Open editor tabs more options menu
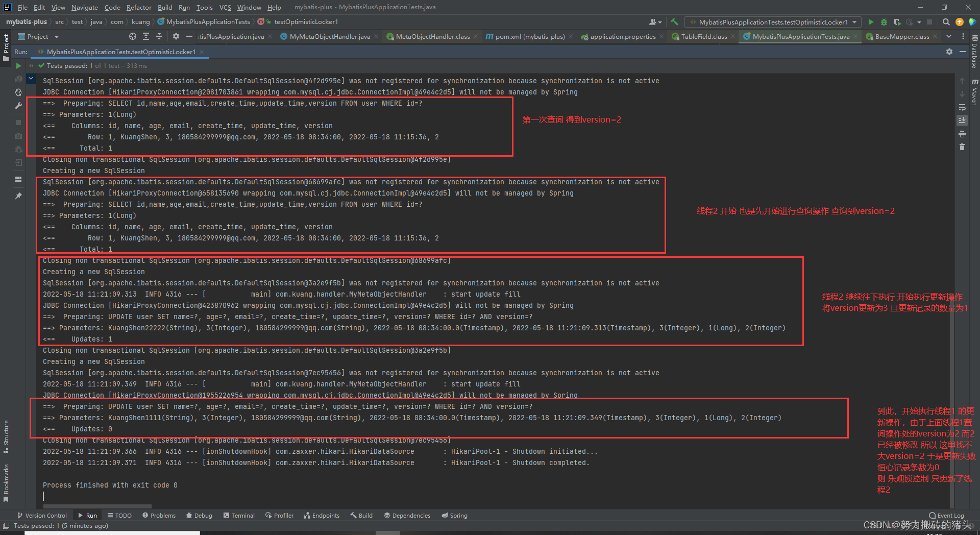Viewport: 980px width, 535px height. click(963, 36)
